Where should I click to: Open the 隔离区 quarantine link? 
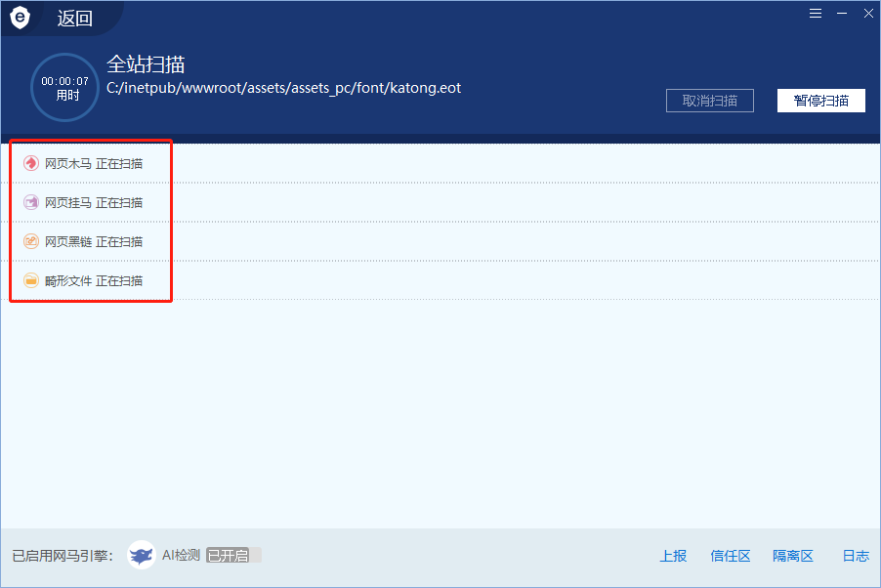pos(793,556)
